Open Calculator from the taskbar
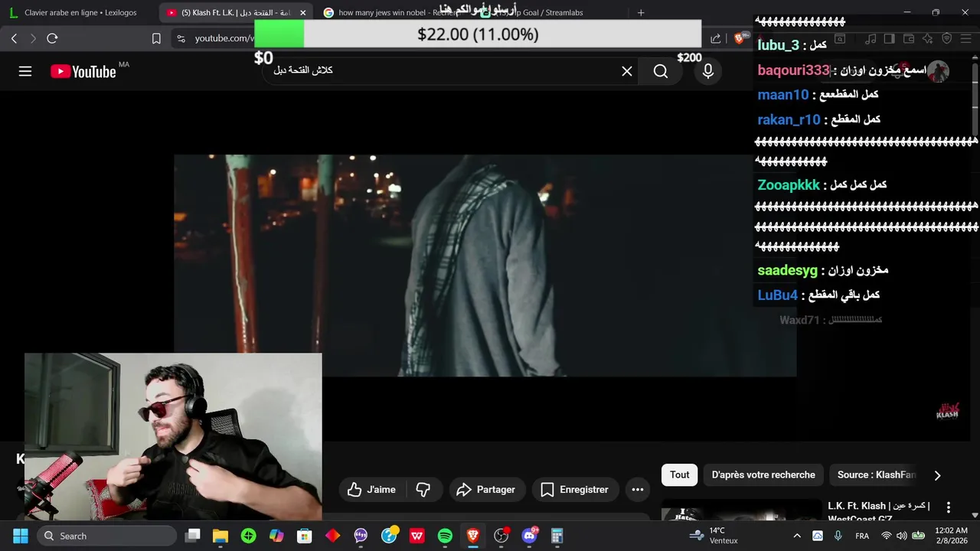980x551 pixels. pos(557,536)
